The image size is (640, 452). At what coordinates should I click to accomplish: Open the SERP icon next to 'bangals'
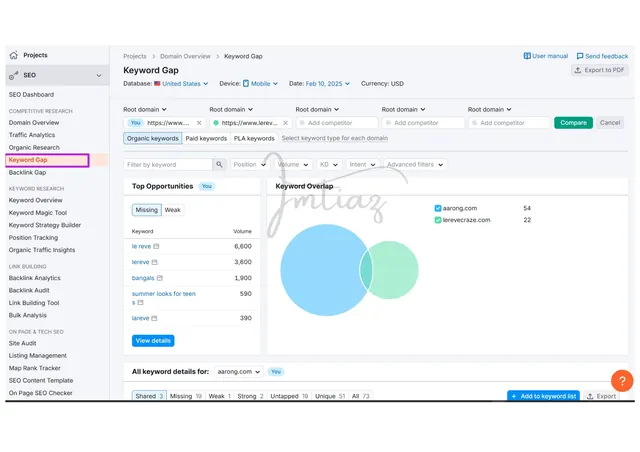point(160,278)
